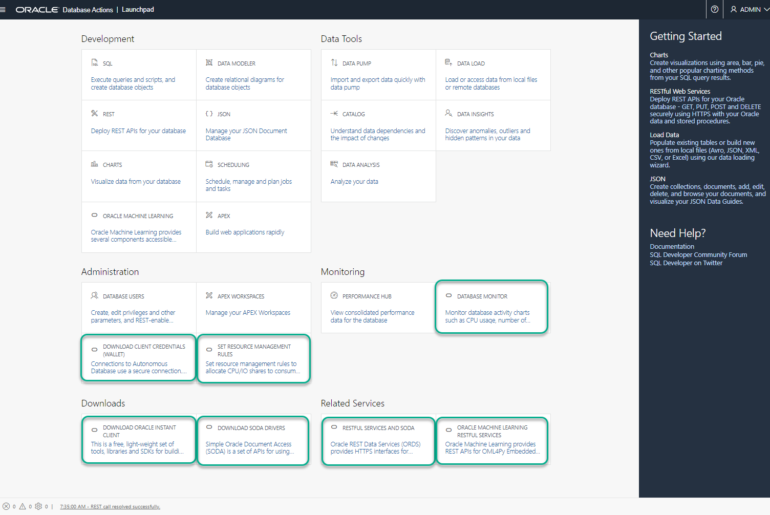
Task: Open 'Create, edit privileges' Database Users link
Action: click(x=133, y=317)
